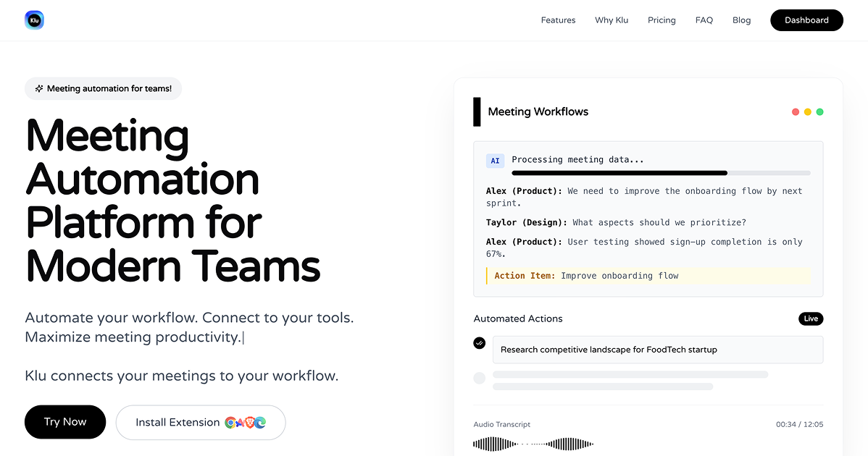Open the Dashboard
This screenshot has height=456, width=868.
point(806,20)
